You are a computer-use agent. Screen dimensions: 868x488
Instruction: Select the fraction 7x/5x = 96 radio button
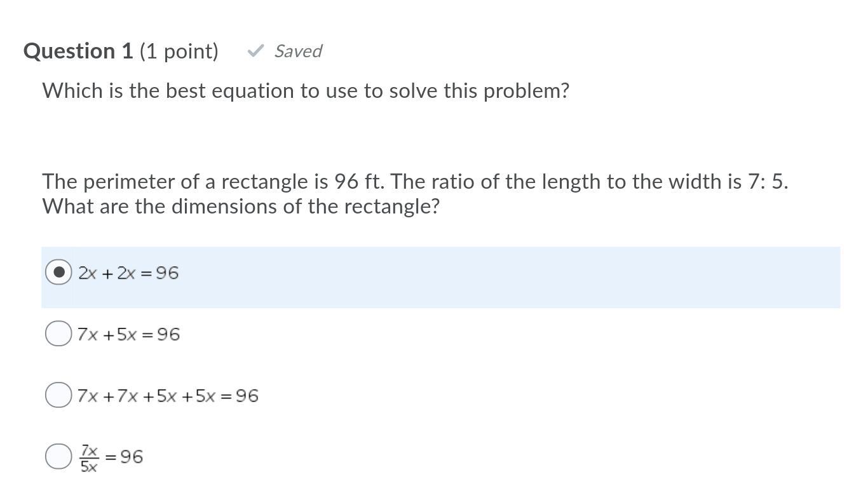pos(58,456)
